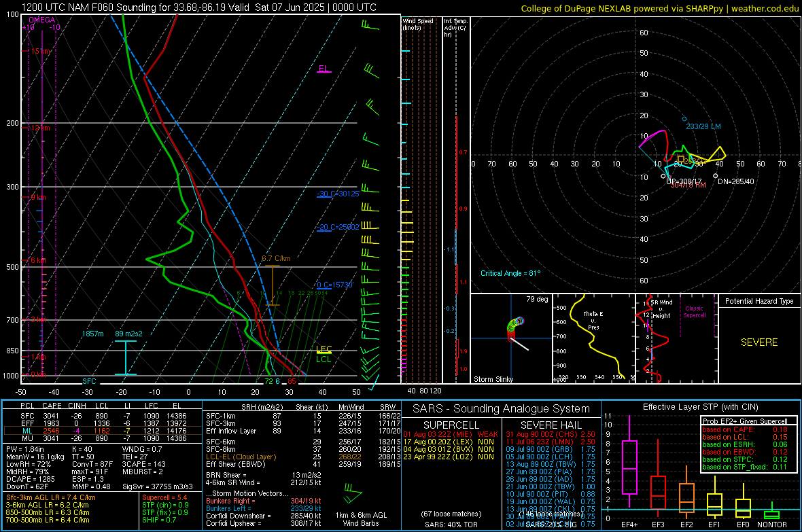Image resolution: width=802 pixels, height=532 pixels.
Task: Click 'STP (cin) = 0.9' value
Action: tap(165, 505)
